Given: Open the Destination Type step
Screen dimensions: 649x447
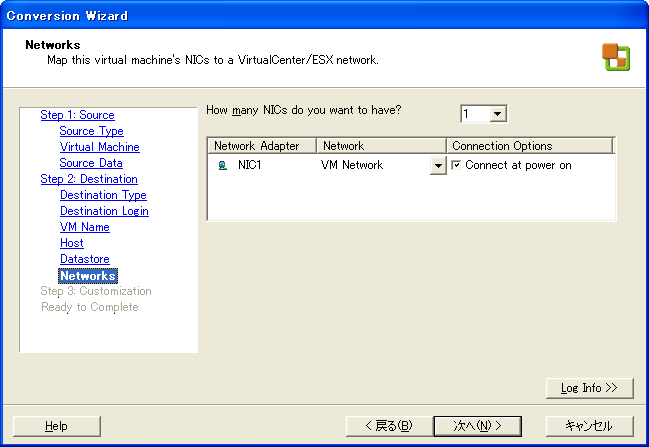Looking at the screenshot, I should pos(103,195).
